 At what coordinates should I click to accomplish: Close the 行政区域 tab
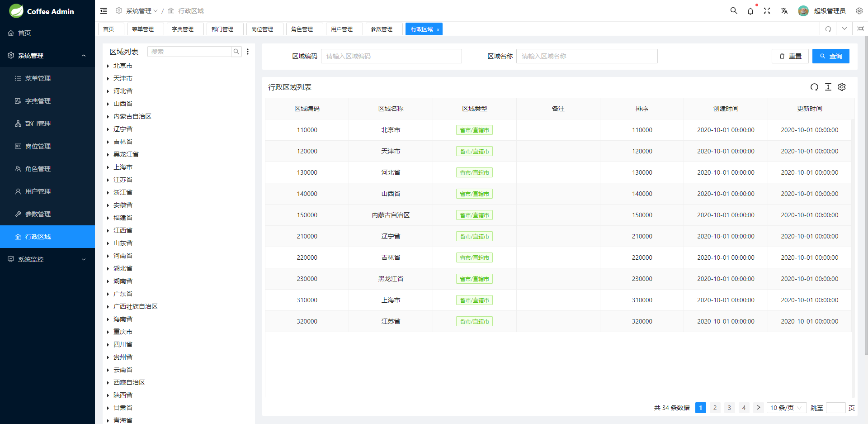[x=438, y=30]
